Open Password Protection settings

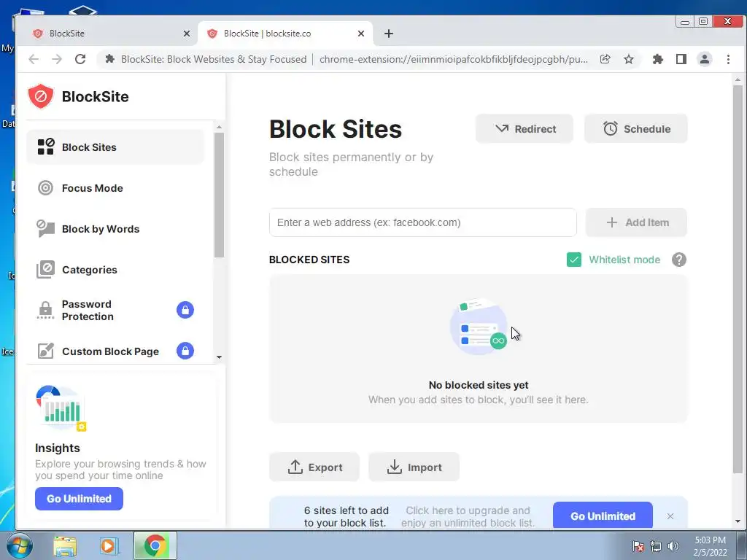115,310
